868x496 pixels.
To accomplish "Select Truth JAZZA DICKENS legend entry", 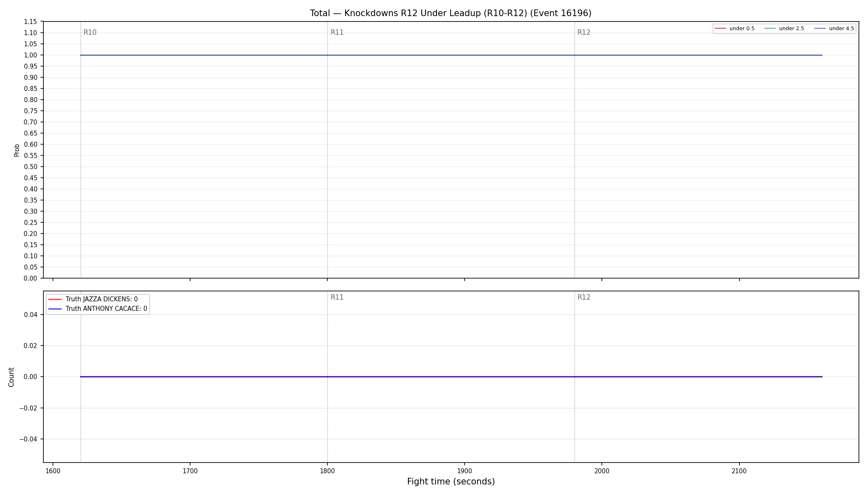I will [93, 299].
